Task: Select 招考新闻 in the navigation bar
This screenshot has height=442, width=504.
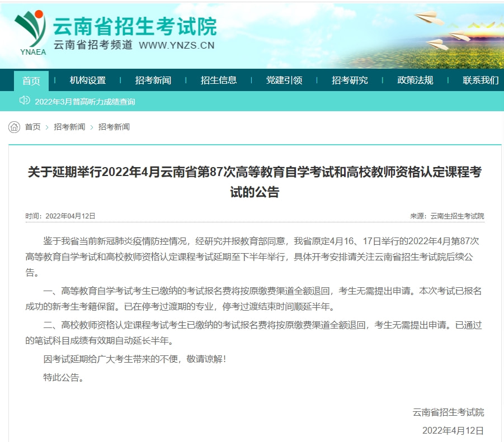Action: (153, 80)
